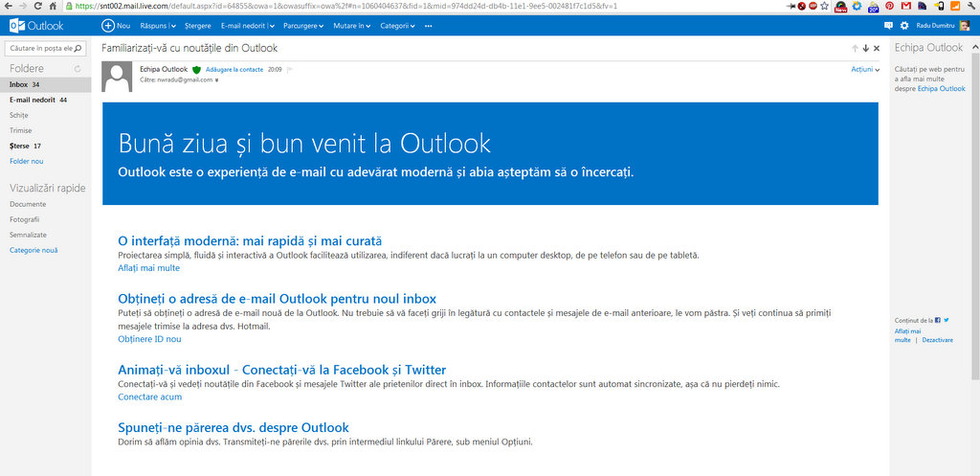Image resolution: width=980 pixels, height=476 pixels.
Task: Flag this message with the flag icon
Action: [x=289, y=69]
